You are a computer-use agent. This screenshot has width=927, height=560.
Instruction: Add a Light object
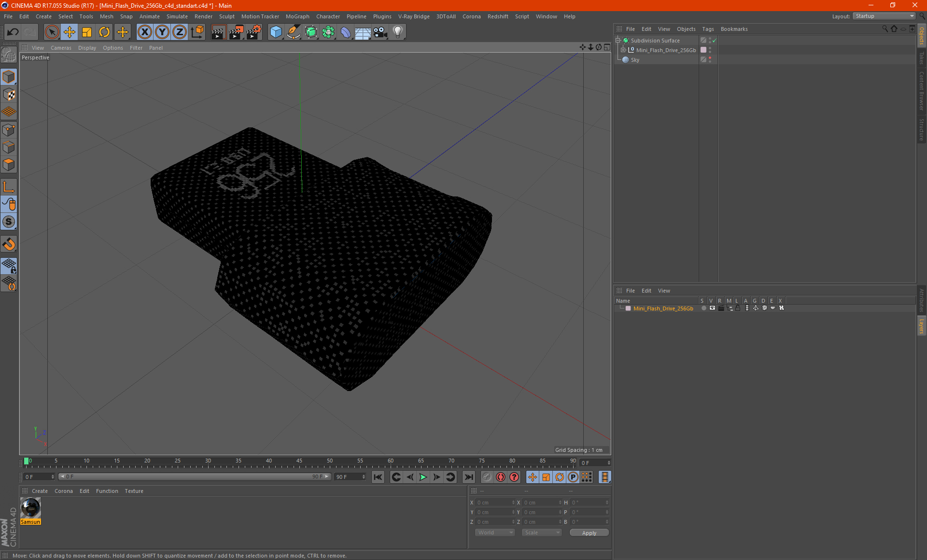click(x=398, y=32)
